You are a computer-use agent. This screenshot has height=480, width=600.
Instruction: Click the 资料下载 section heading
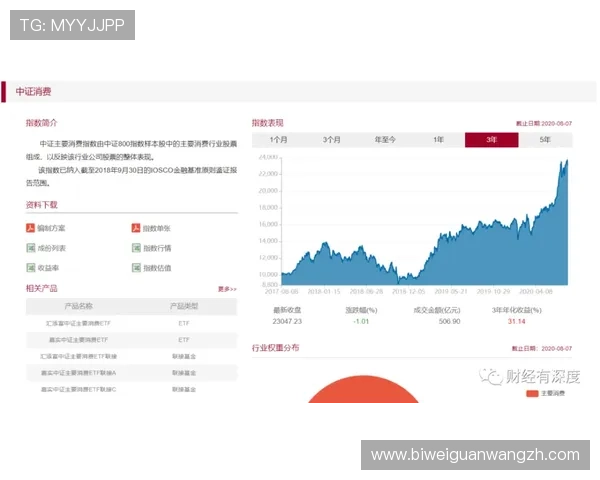pyautogui.click(x=41, y=205)
